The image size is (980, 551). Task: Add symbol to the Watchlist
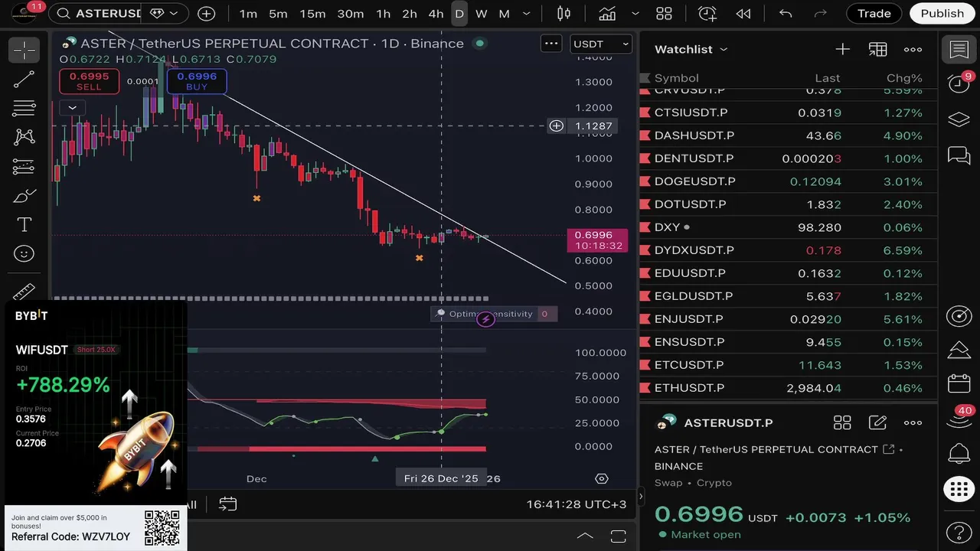pyautogui.click(x=842, y=50)
